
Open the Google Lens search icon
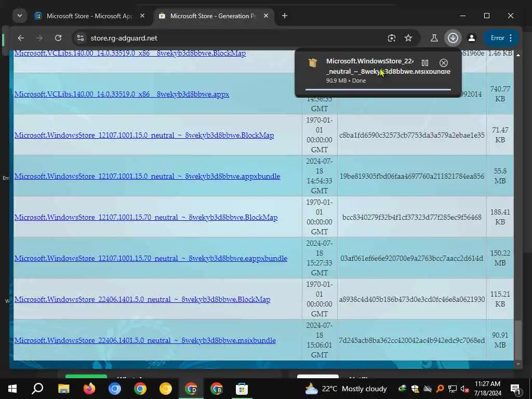coord(392,38)
